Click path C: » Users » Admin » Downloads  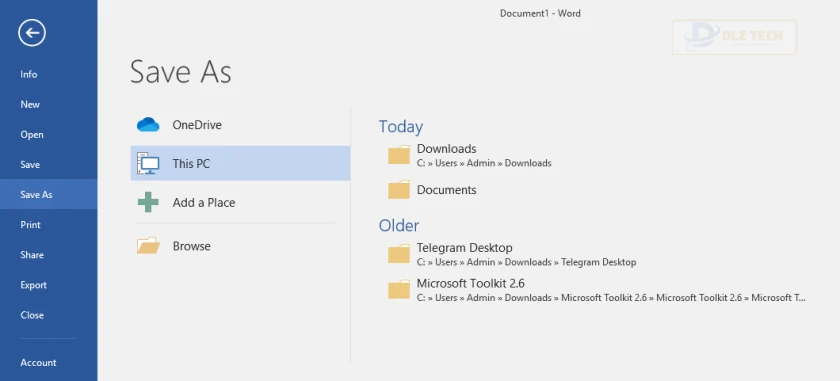(484, 163)
